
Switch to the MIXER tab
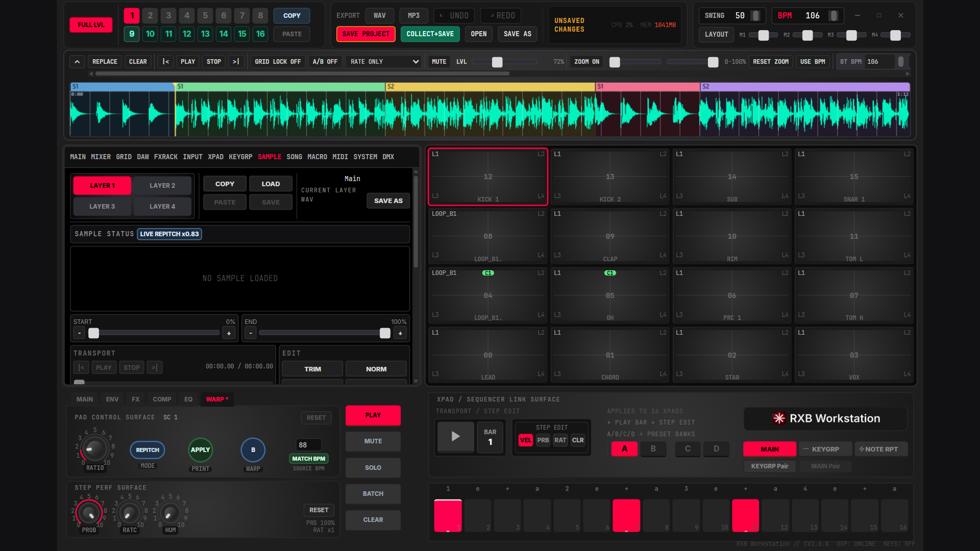tap(101, 157)
